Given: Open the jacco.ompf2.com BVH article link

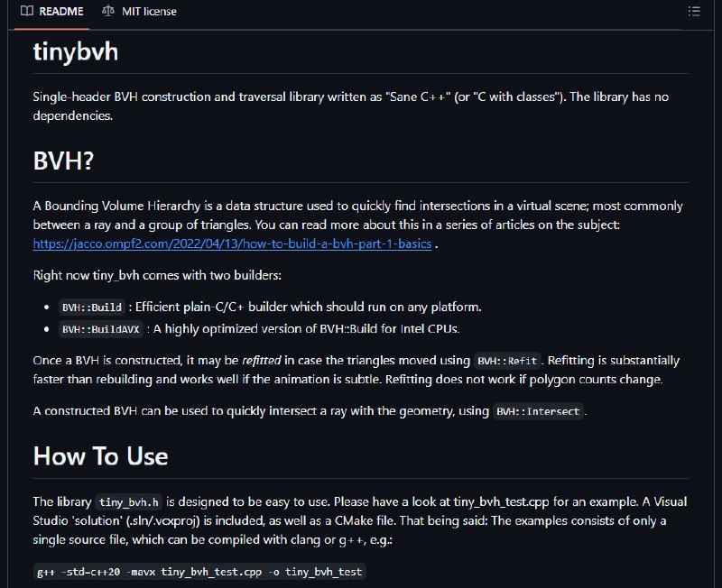Looking at the screenshot, I should coord(232,243).
